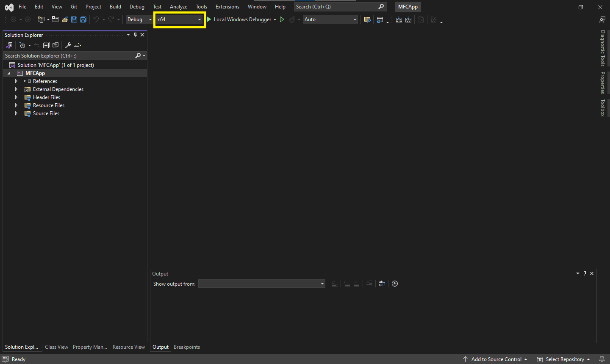
Task: Open the Analyze menu
Action: 178,7
